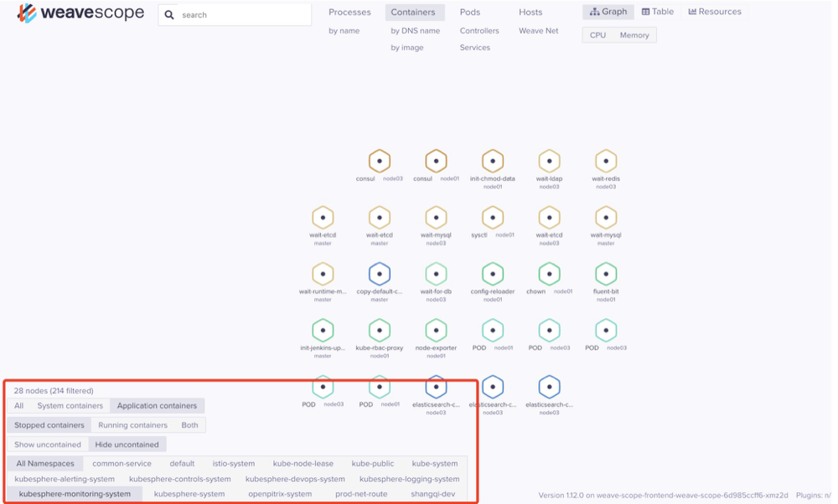Switch to the Hosts topology
The image size is (838, 504).
point(530,12)
